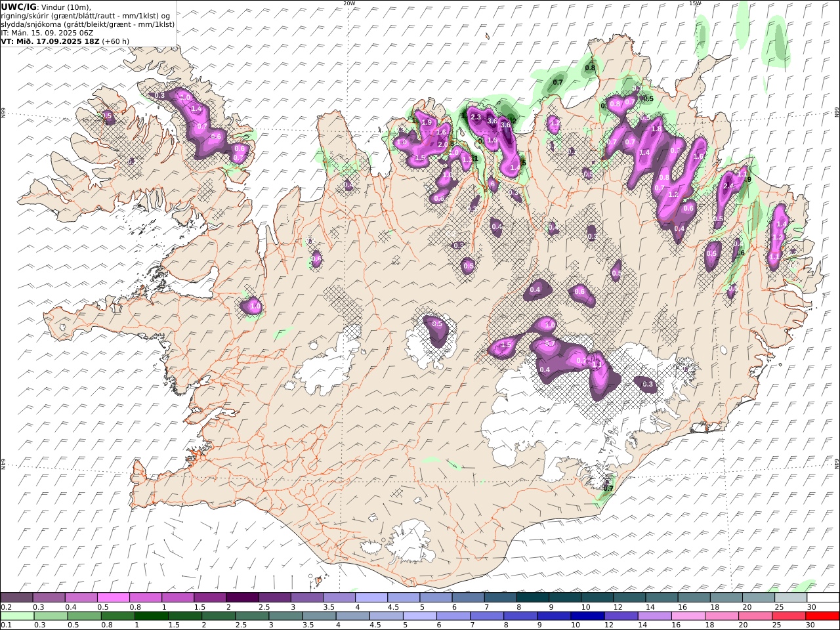Select the lower scale swatch starting at 4
Image resolution: width=840 pixels, height=630 pixels.
(x=352, y=616)
